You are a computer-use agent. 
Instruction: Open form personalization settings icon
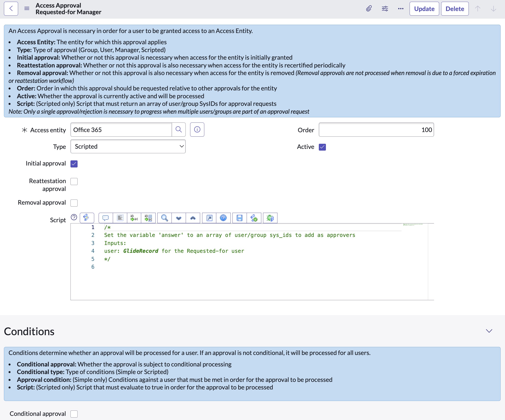tap(385, 9)
